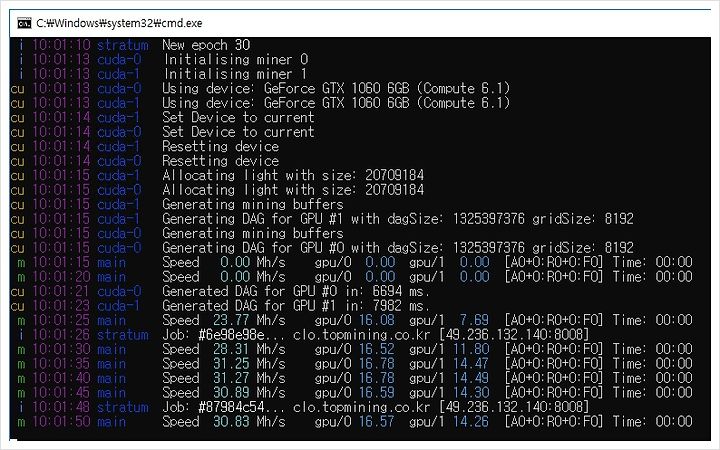Click timestamp 10:01:20 on main line
720x450 pixels.
tap(62, 277)
